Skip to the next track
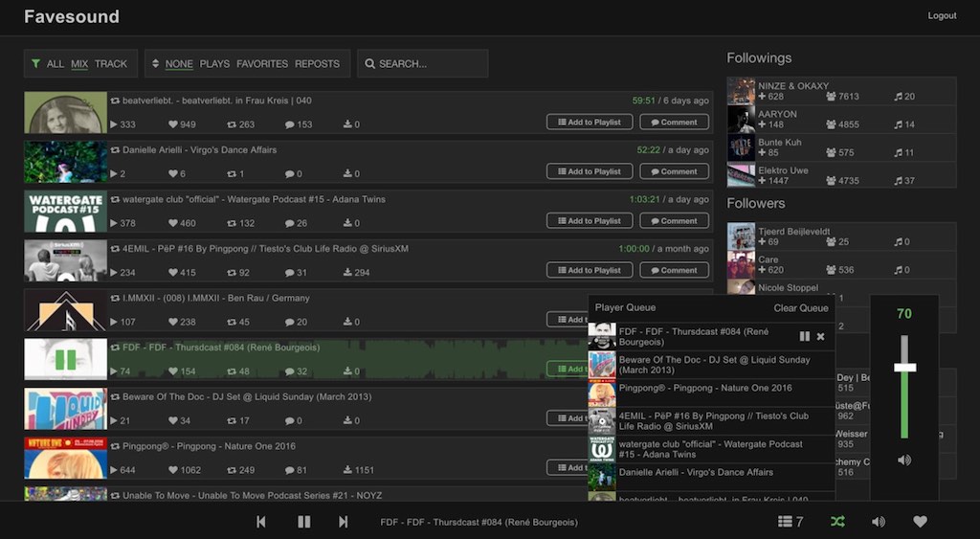The height and width of the screenshot is (539, 980). [344, 522]
